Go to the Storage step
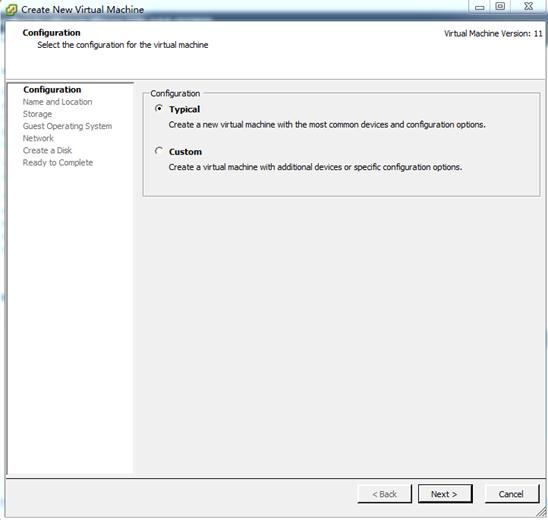The height and width of the screenshot is (520, 548). click(37, 114)
